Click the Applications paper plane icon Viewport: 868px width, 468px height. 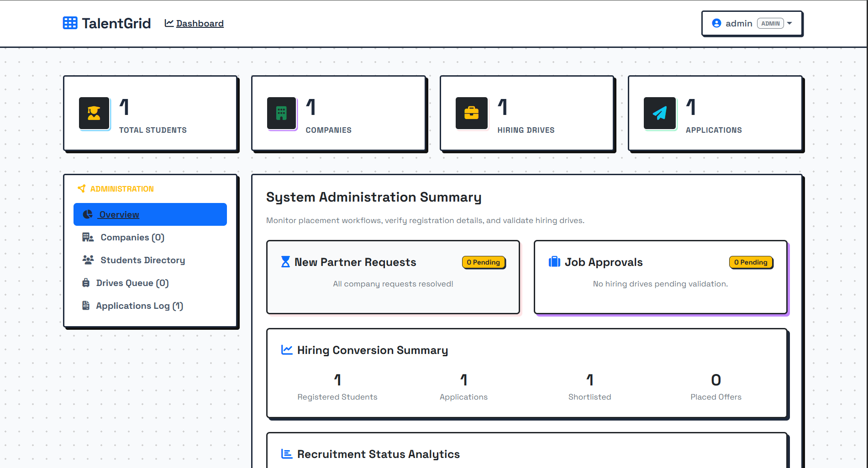tap(660, 113)
